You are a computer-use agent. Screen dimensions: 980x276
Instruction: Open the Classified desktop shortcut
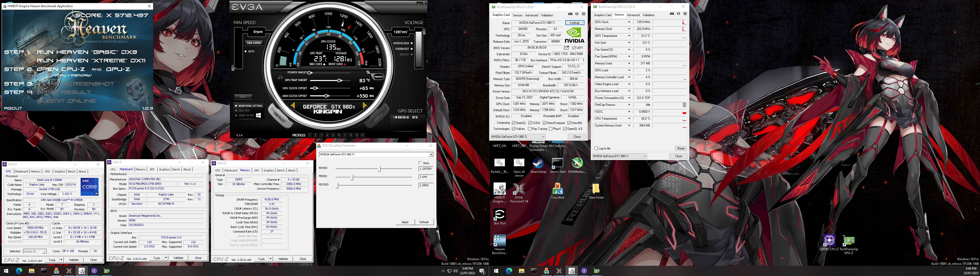click(557, 191)
